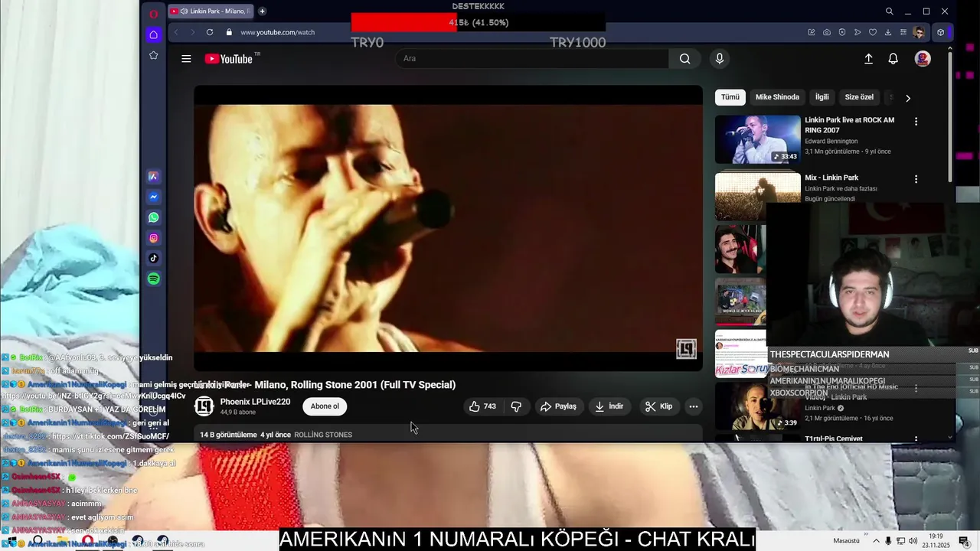Dislike the video with thumbs down
The image size is (980, 551).
[516, 406]
